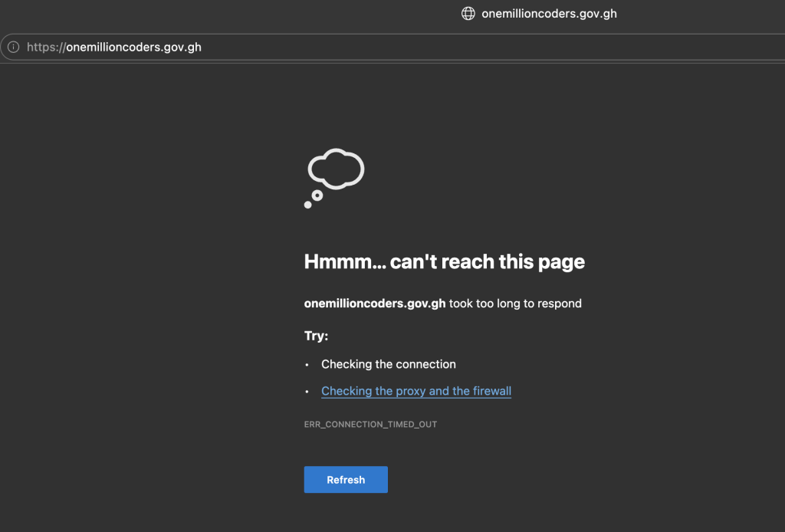This screenshot has width=785, height=532.
Task: Click the site information icon in address bar
Action: pyautogui.click(x=13, y=48)
